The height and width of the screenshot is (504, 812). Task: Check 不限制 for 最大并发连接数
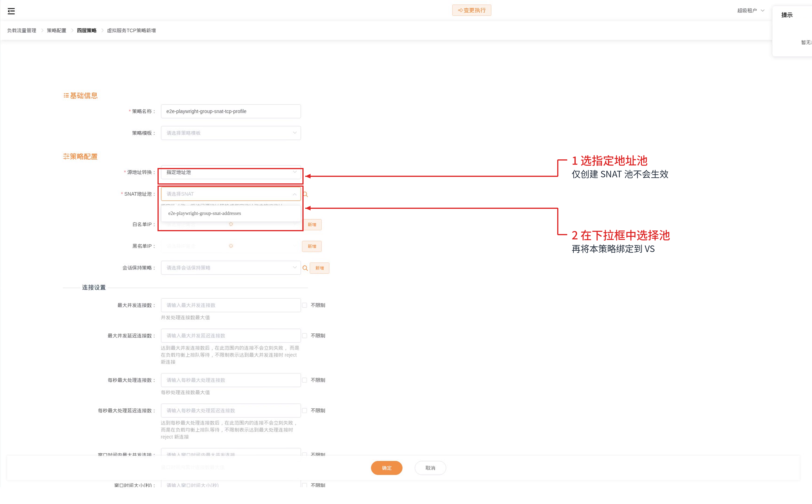tap(304, 305)
